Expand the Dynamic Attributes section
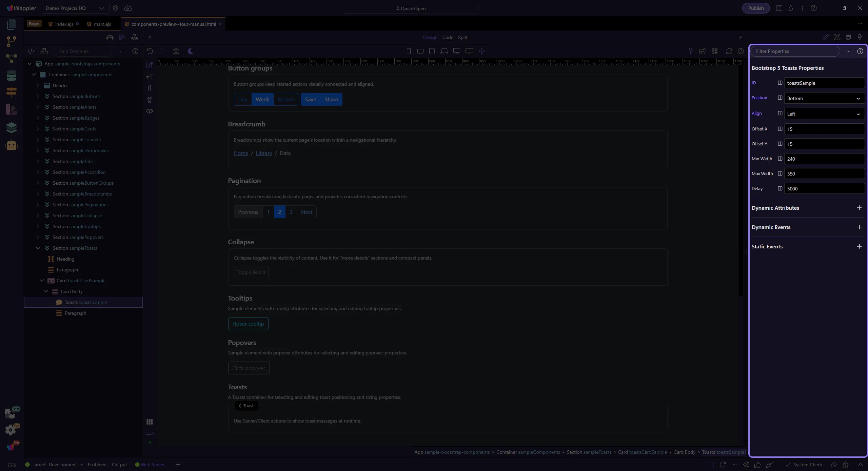The width and height of the screenshot is (868, 471). 859,208
